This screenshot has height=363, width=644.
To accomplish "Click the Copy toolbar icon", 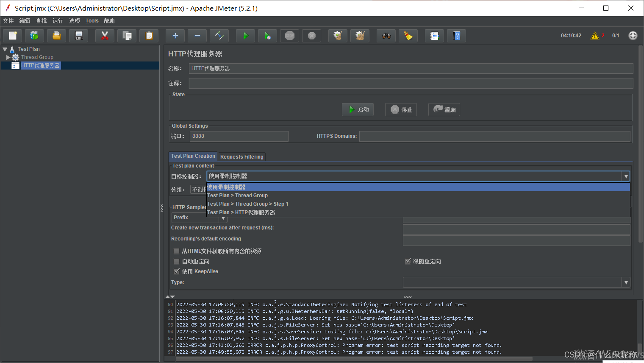I will (x=127, y=36).
